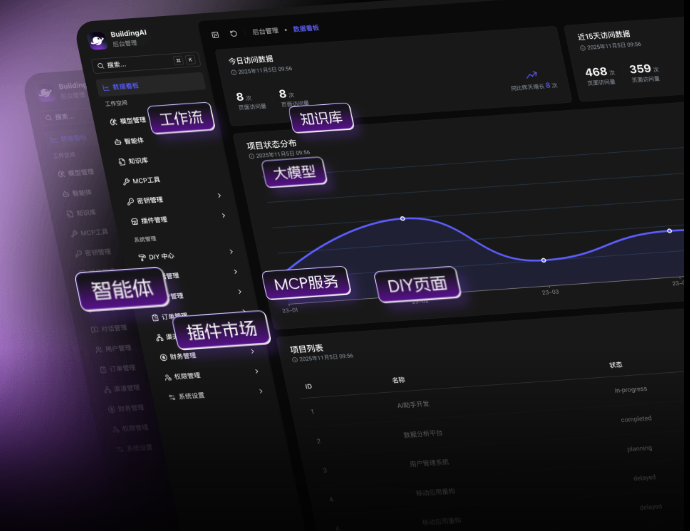The height and width of the screenshot is (531, 690).
Task: Click the 项目状态分布 chart title
Action: click(x=271, y=144)
